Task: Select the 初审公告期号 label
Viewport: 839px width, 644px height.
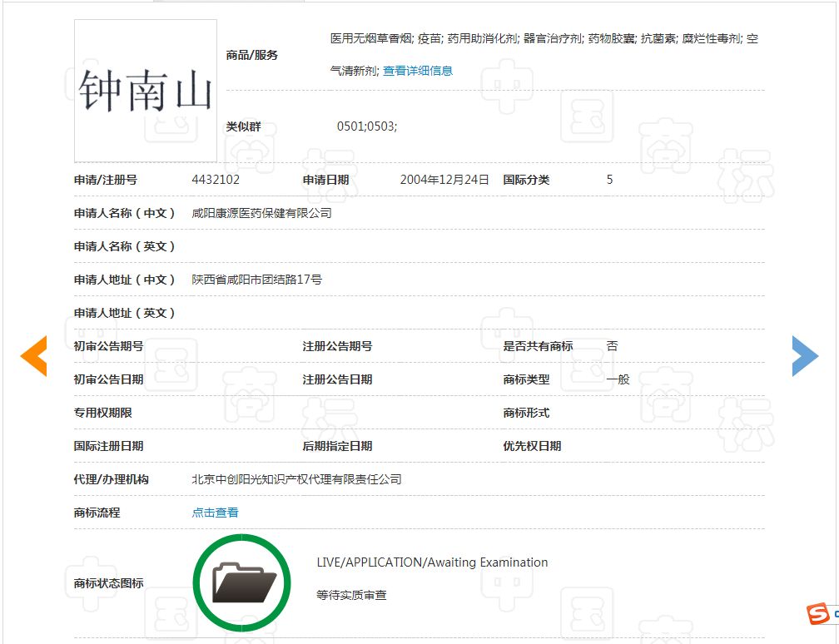Action: 108,346
